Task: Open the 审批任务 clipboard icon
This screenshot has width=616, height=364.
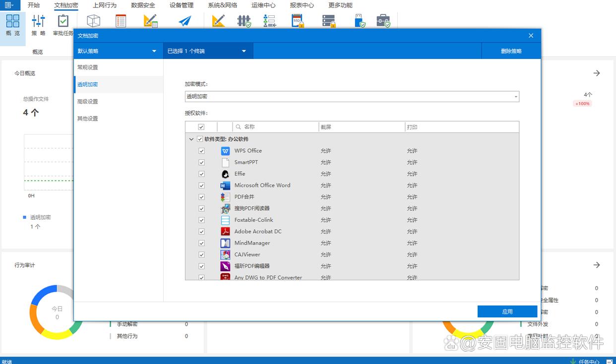Action: point(63,21)
